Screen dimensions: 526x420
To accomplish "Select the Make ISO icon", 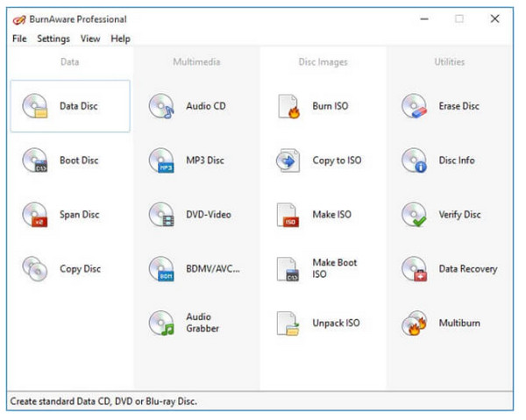I will [x=288, y=215].
